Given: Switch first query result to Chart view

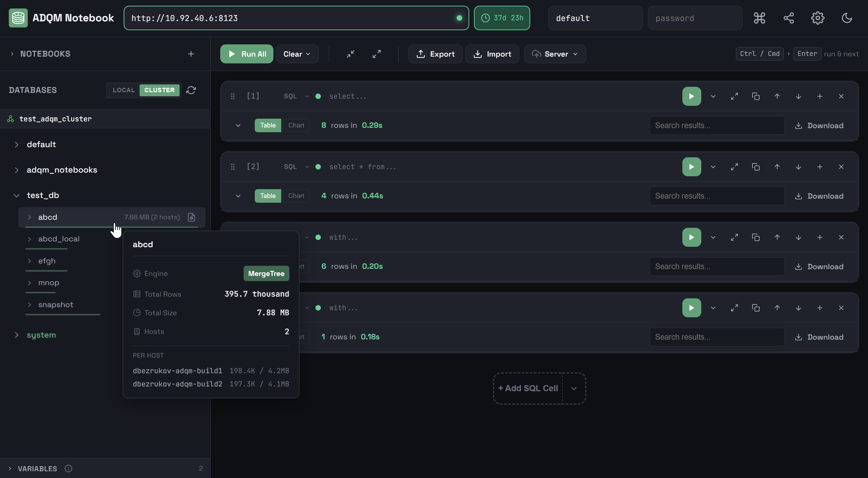Looking at the screenshot, I should [x=295, y=125].
